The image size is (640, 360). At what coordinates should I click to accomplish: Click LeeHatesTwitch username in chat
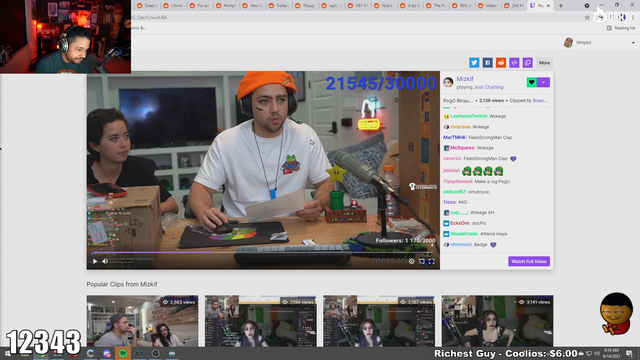(x=468, y=116)
